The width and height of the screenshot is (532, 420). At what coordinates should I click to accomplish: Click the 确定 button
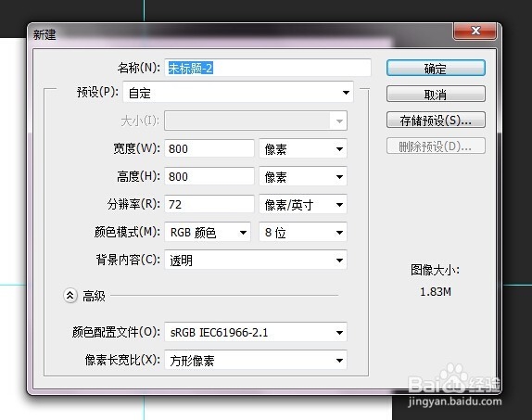436,68
